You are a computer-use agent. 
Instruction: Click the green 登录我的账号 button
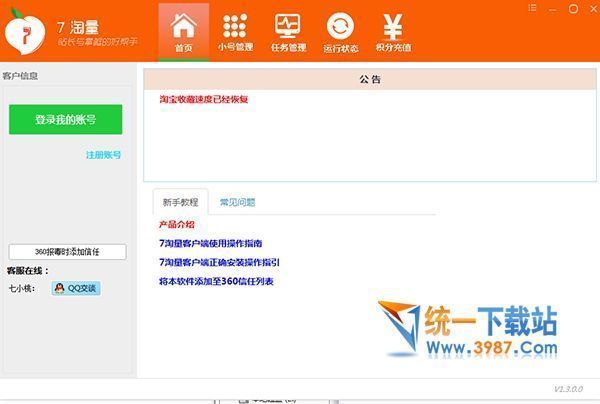click(66, 119)
